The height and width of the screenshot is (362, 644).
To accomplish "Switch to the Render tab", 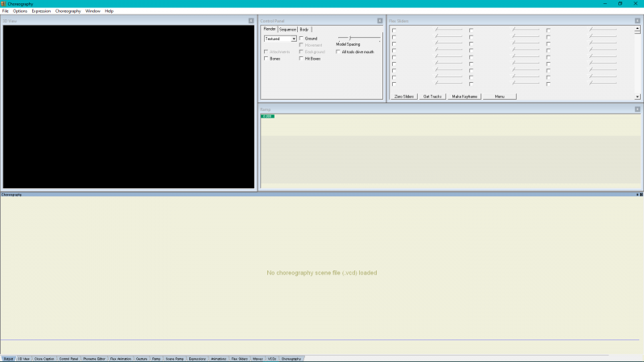I will 270,29.
